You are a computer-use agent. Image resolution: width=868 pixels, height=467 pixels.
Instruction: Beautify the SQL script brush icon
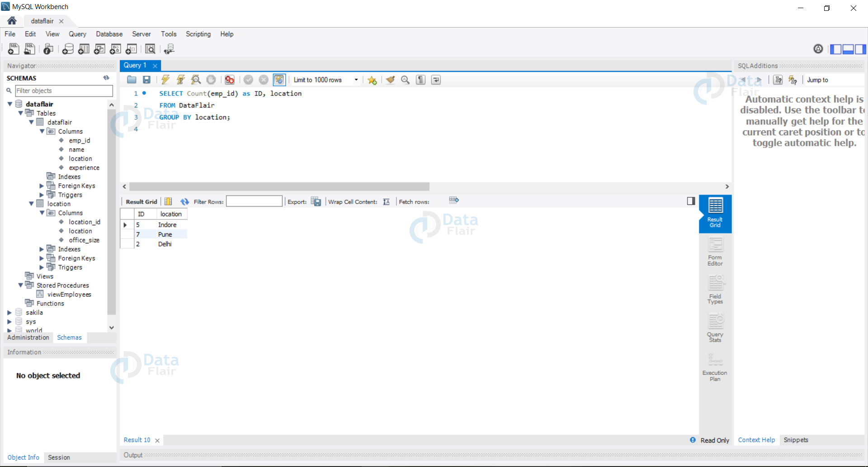tap(390, 80)
